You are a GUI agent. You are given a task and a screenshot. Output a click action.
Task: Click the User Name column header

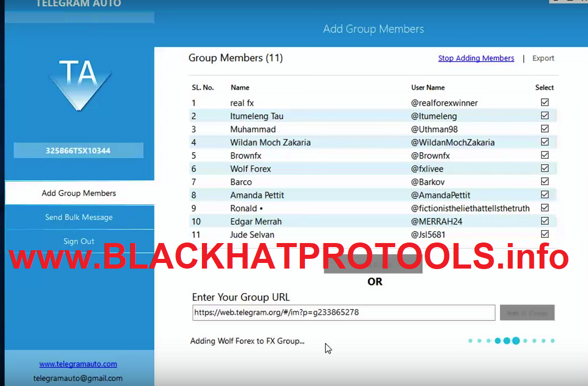pos(428,87)
